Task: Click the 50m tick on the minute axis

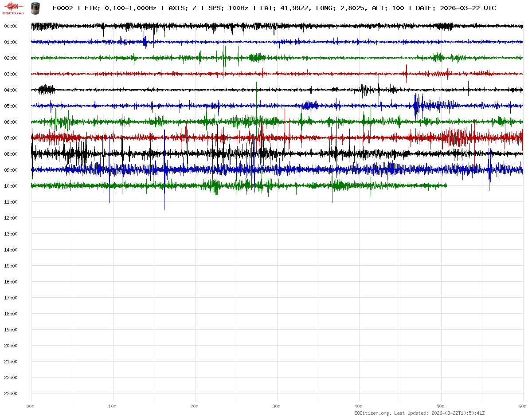Action: pyautogui.click(x=441, y=406)
